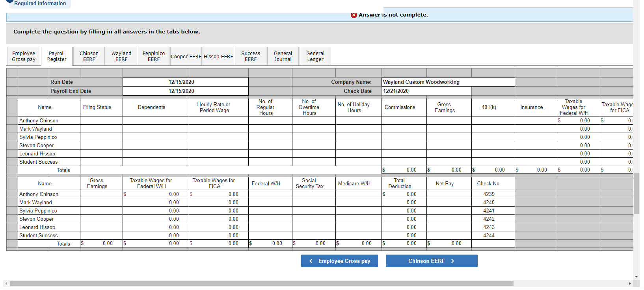
Task: Select the Hissop EERF tab
Action: point(218,56)
